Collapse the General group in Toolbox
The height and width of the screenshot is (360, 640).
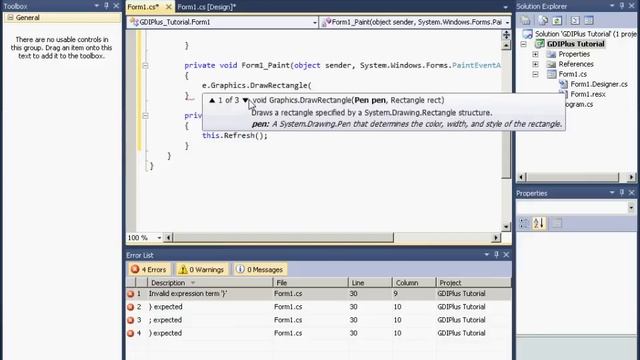pos(11,18)
